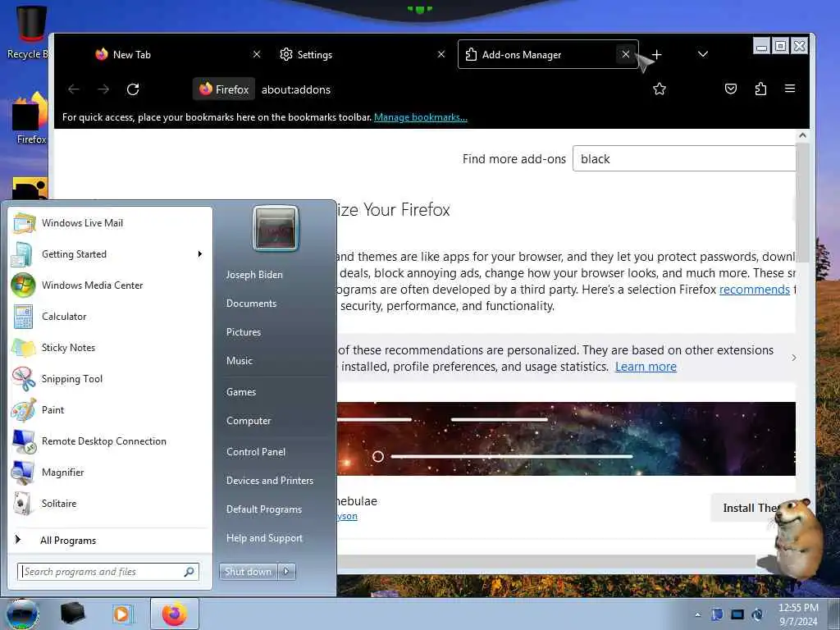Viewport: 840px width, 630px height.
Task: Click the user account picture in Start menu
Action: pos(276,228)
